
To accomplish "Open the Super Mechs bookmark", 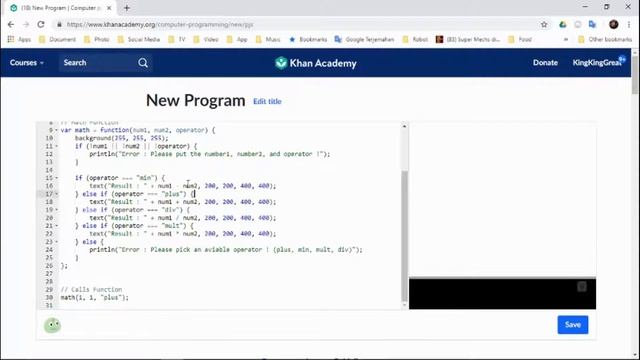I will pyautogui.click(x=468, y=39).
